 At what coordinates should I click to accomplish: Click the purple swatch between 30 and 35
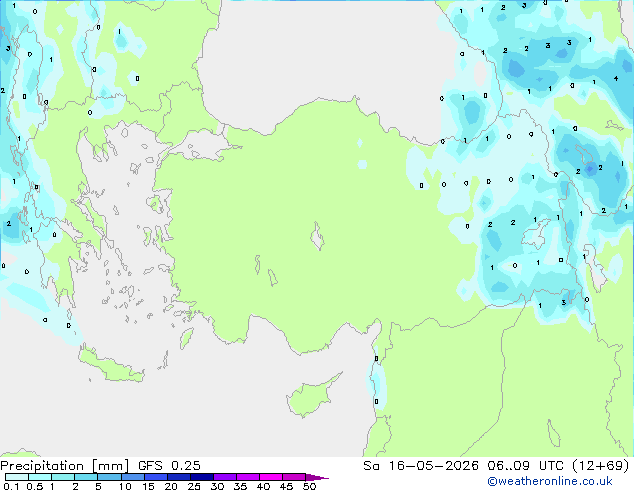(225, 477)
